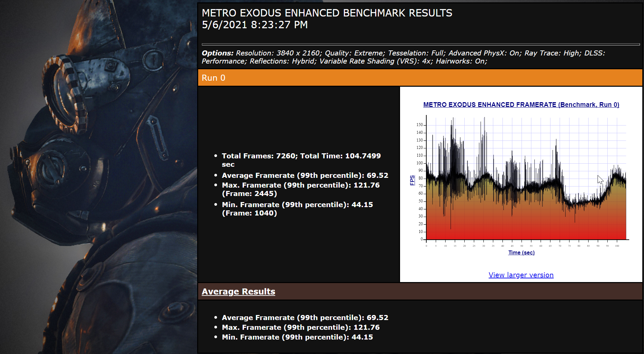This screenshot has height=354, width=644.
Task: Click Max. Framerate 121.76 under Average Results
Action: [300, 327]
